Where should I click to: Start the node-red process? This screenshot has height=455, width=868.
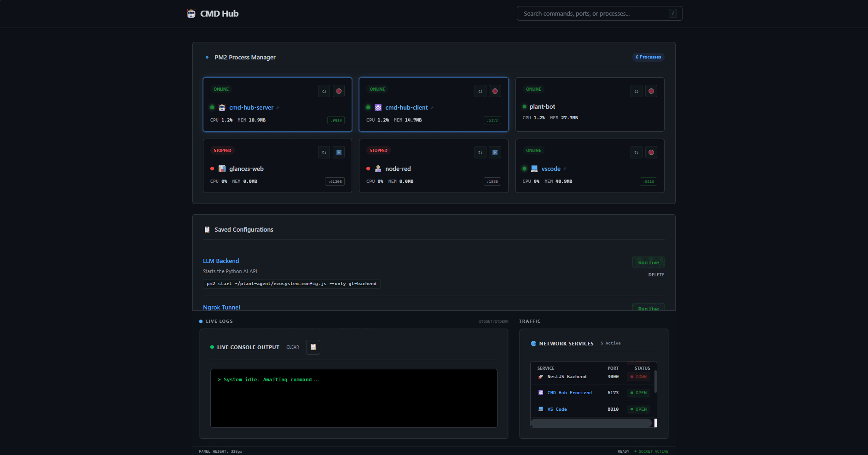tap(495, 152)
